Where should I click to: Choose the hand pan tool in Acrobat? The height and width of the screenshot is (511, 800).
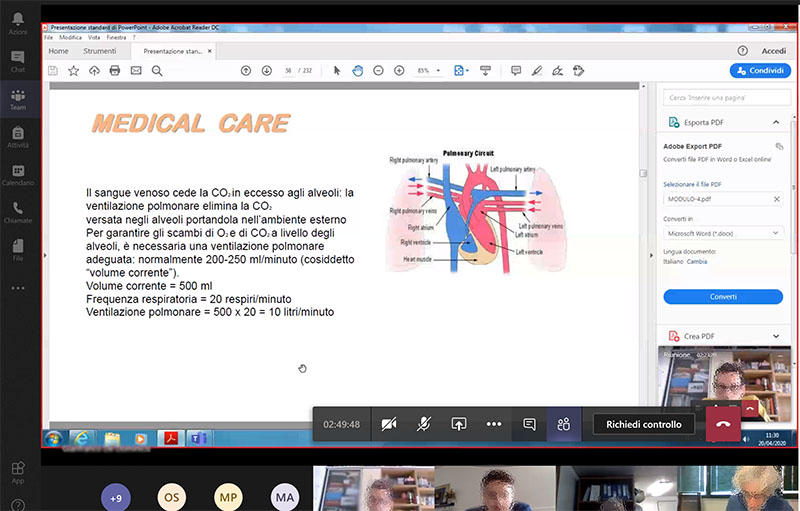358,71
